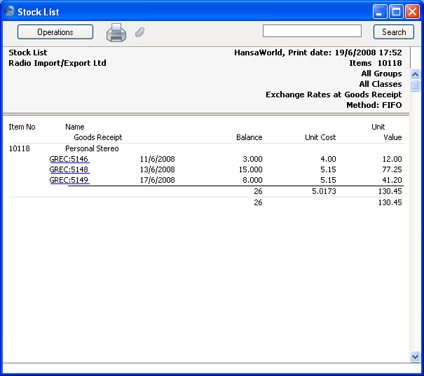Open goods receipt GREC:5148

(69, 170)
